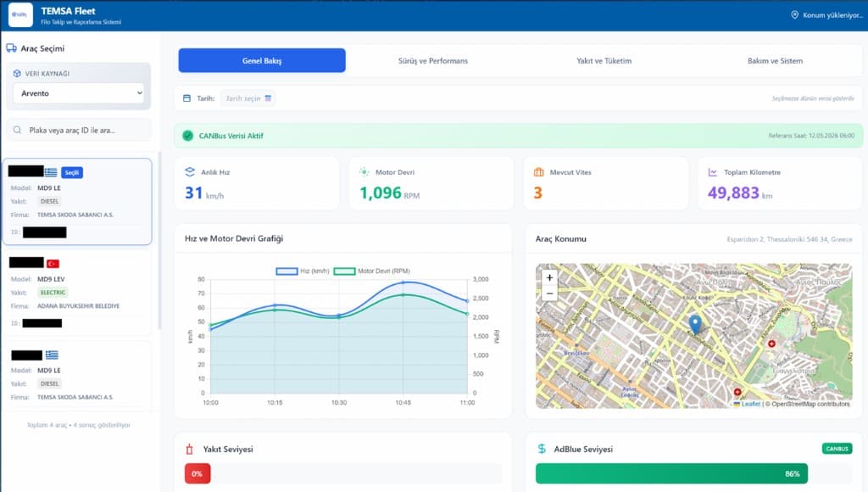
Task: Open the Sürüş ve Performans tab
Action: [433, 60]
